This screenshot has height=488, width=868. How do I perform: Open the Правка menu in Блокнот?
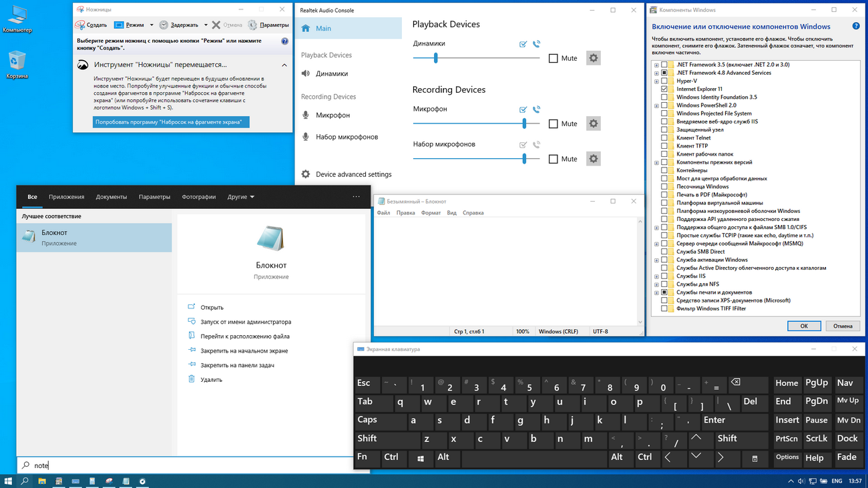pyautogui.click(x=405, y=213)
